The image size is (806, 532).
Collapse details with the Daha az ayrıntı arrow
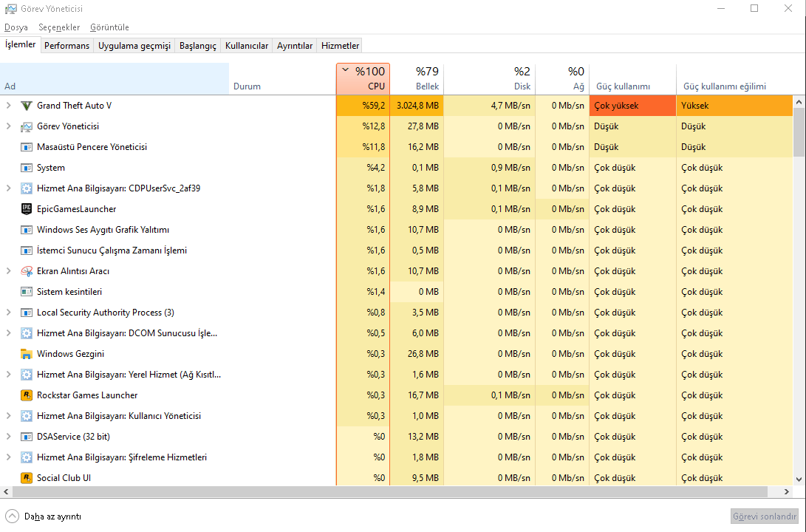click(12, 516)
